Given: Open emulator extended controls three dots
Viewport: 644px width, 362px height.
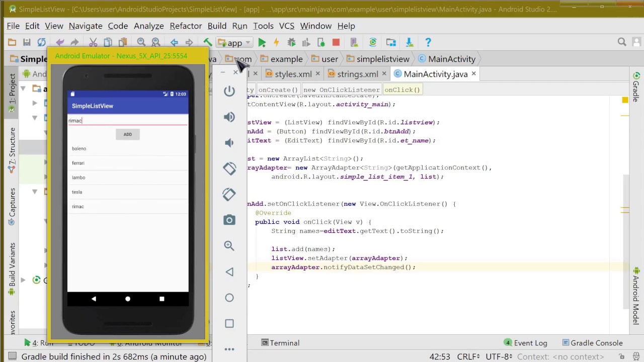Looking at the screenshot, I should [x=229, y=349].
